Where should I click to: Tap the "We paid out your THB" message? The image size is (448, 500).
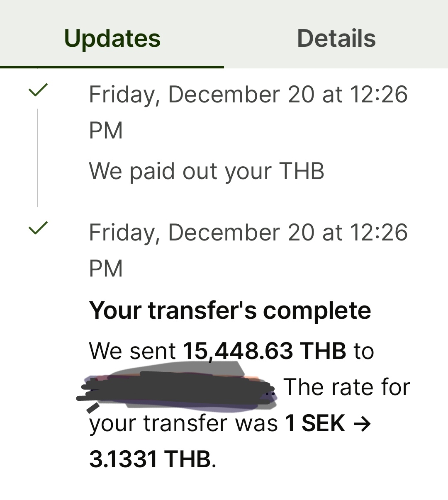[x=206, y=171]
